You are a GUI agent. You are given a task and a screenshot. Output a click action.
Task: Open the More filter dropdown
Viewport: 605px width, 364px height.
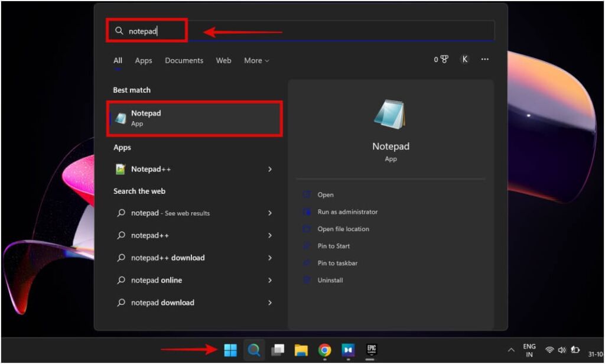coord(256,60)
